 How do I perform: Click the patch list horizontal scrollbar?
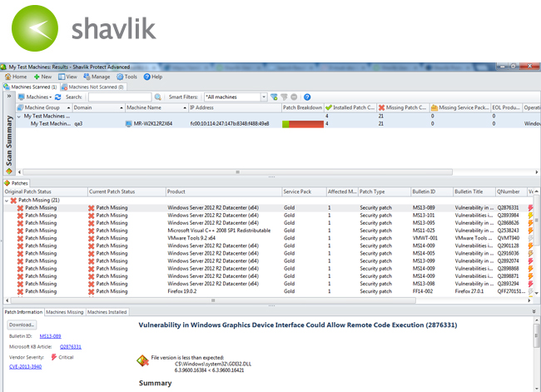click(x=213, y=300)
